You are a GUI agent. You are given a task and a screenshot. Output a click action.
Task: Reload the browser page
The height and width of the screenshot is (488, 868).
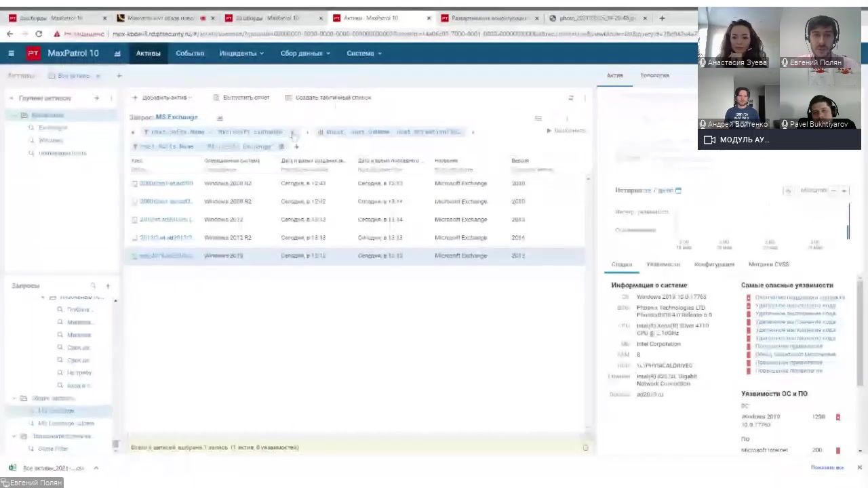click(x=39, y=34)
